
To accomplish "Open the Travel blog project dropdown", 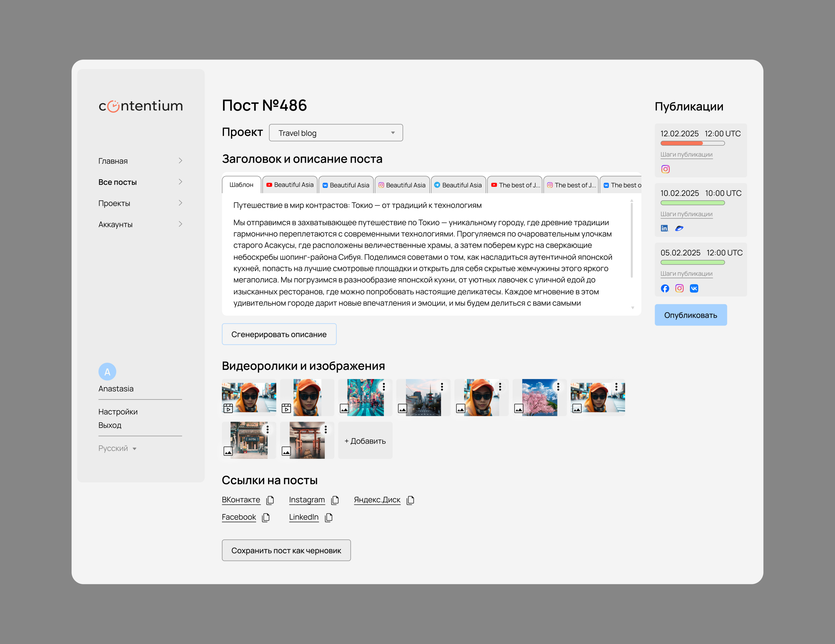I will (x=336, y=133).
